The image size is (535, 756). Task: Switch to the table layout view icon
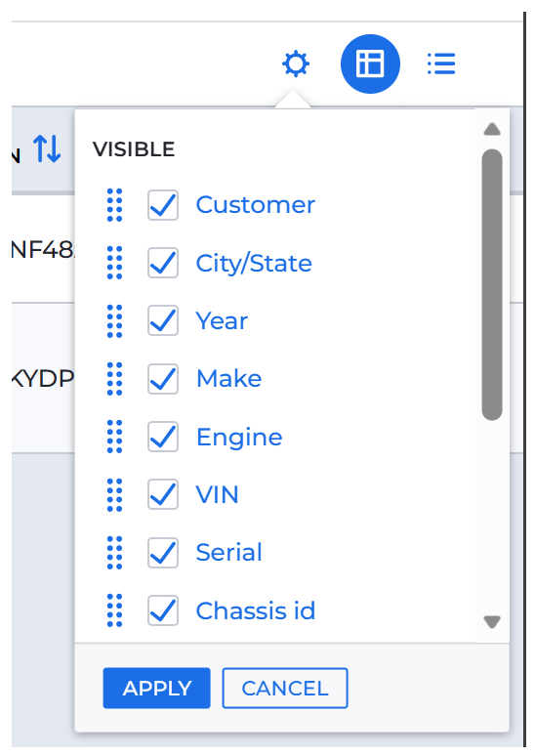point(370,63)
